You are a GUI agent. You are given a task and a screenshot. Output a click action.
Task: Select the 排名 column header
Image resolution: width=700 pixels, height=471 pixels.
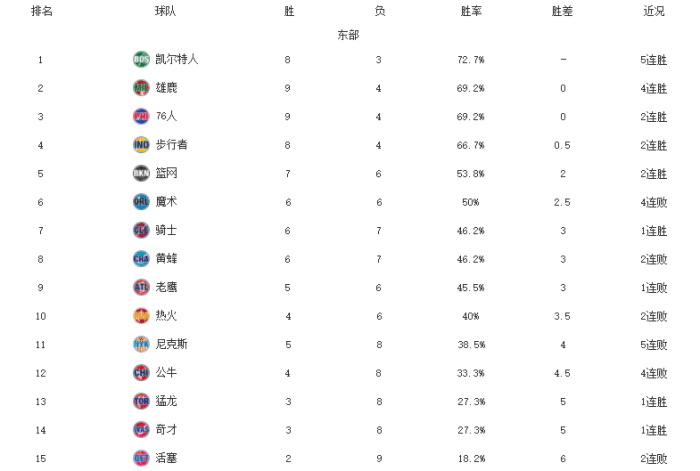(x=42, y=11)
